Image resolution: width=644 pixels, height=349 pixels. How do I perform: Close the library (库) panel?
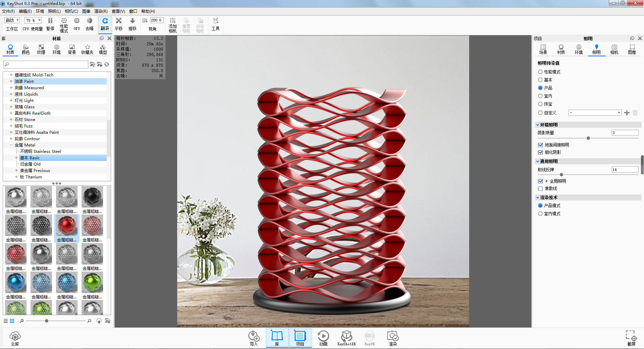click(x=109, y=39)
